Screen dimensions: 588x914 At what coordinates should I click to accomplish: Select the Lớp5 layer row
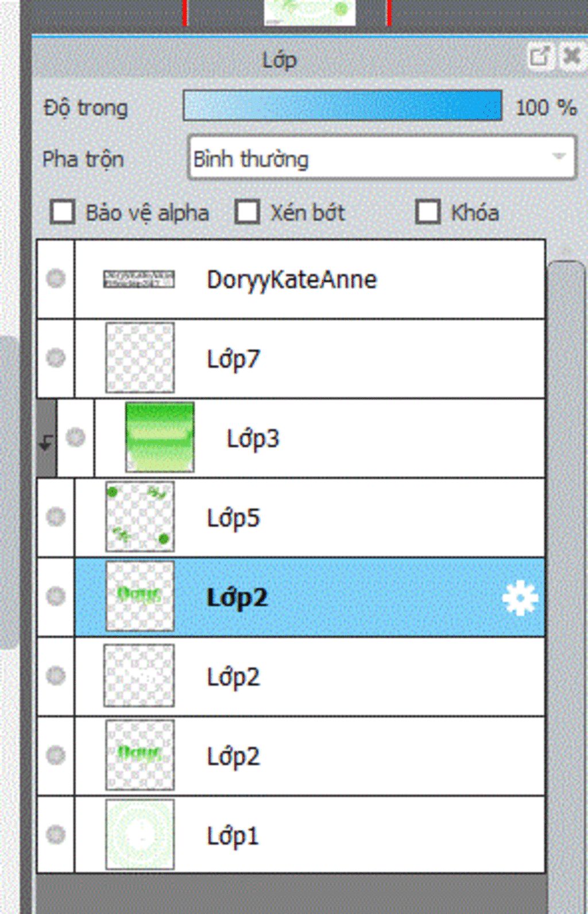310,517
